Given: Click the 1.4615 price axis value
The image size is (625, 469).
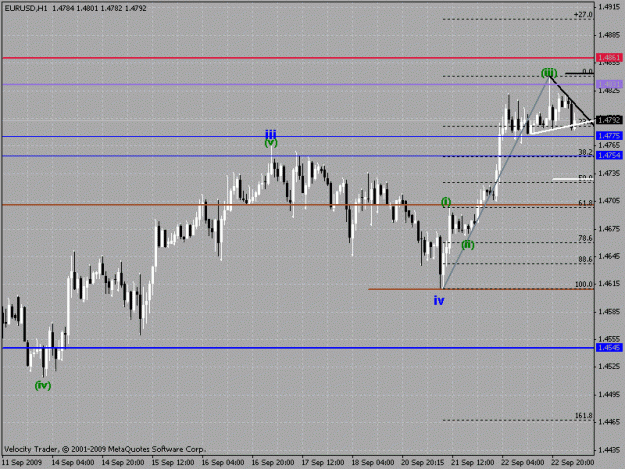Looking at the screenshot, I should point(609,283).
